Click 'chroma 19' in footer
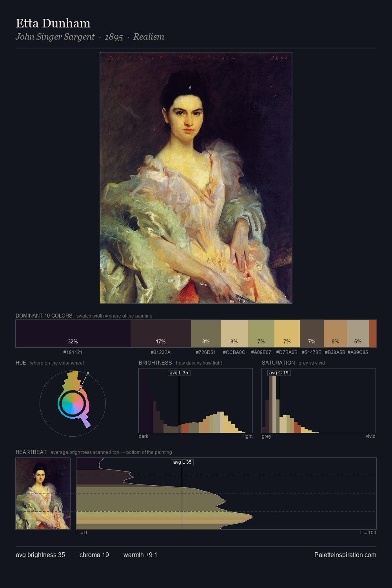 click(x=94, y=555)
